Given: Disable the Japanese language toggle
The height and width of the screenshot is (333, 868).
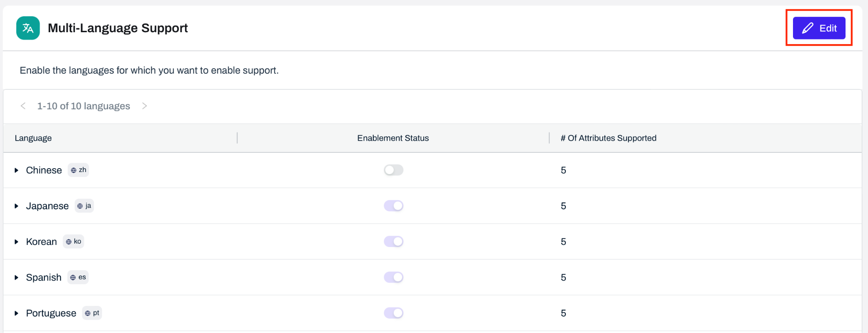Looking at the screenshot, I should tap(393, 206).
